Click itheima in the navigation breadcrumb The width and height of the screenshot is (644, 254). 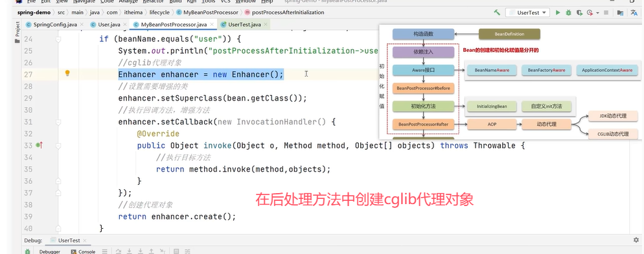133,12
